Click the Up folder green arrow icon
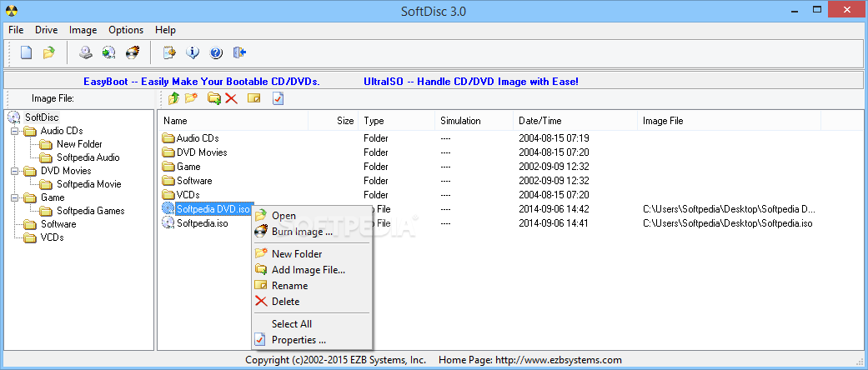Viewport: 868px width, 370px height. click(x=173, y=98)
